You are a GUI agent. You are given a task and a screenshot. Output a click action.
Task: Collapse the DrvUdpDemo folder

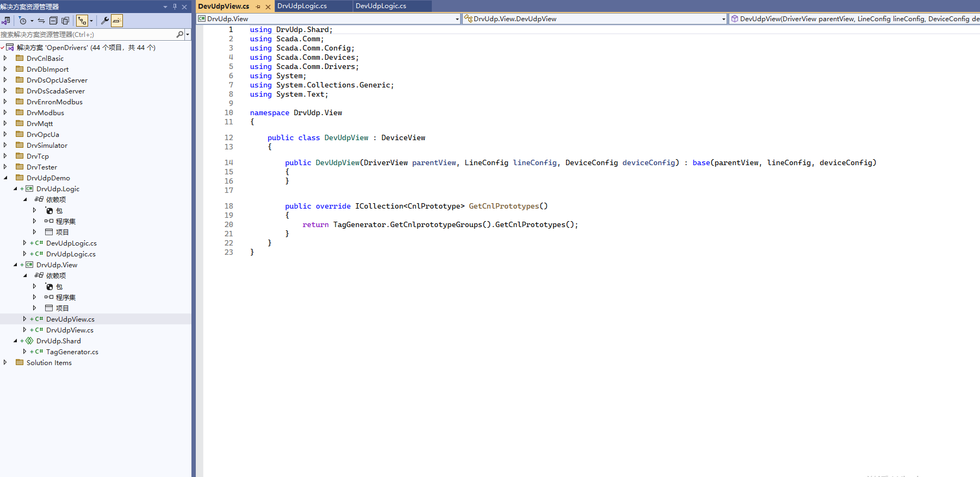[5, 178]
